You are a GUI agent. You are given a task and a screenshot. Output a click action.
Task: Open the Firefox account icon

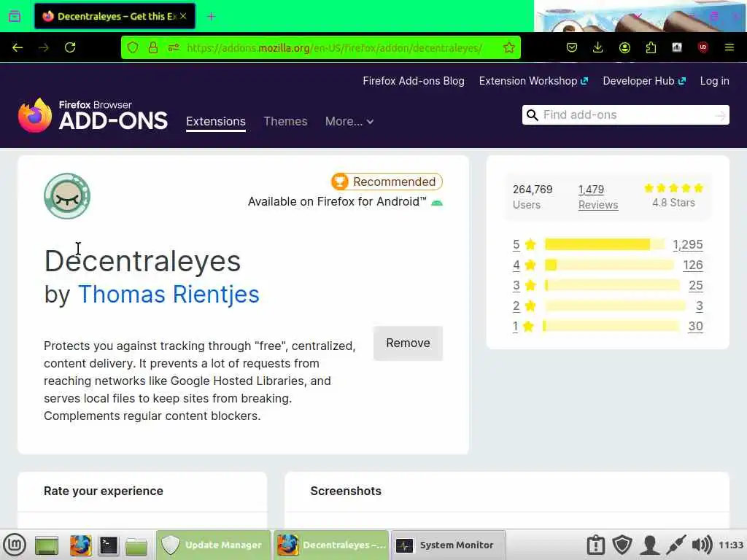pyautogui.click(x=624, y=47)
